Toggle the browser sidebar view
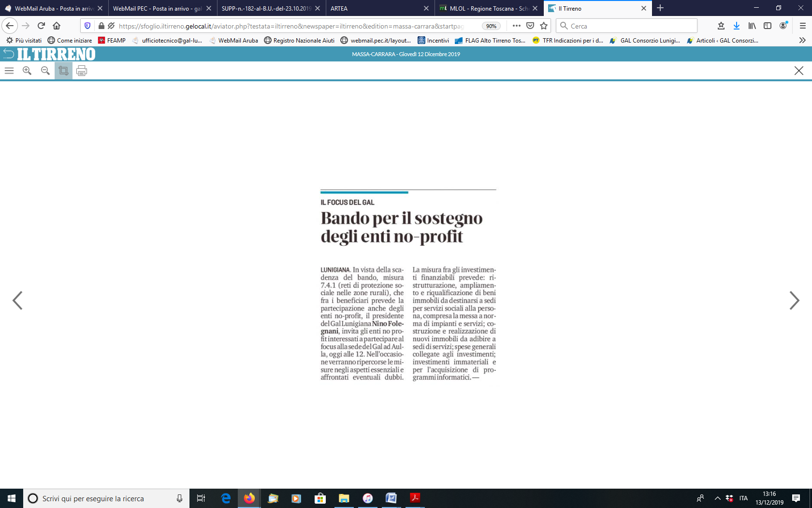The image size is (812, 508). pyautogui.click(x=768, y=26)
